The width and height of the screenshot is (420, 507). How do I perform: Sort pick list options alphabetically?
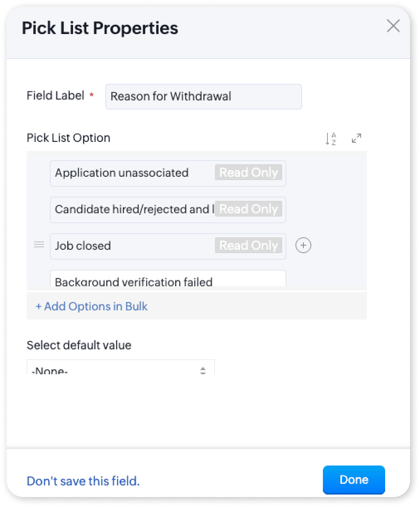(331, 139)
